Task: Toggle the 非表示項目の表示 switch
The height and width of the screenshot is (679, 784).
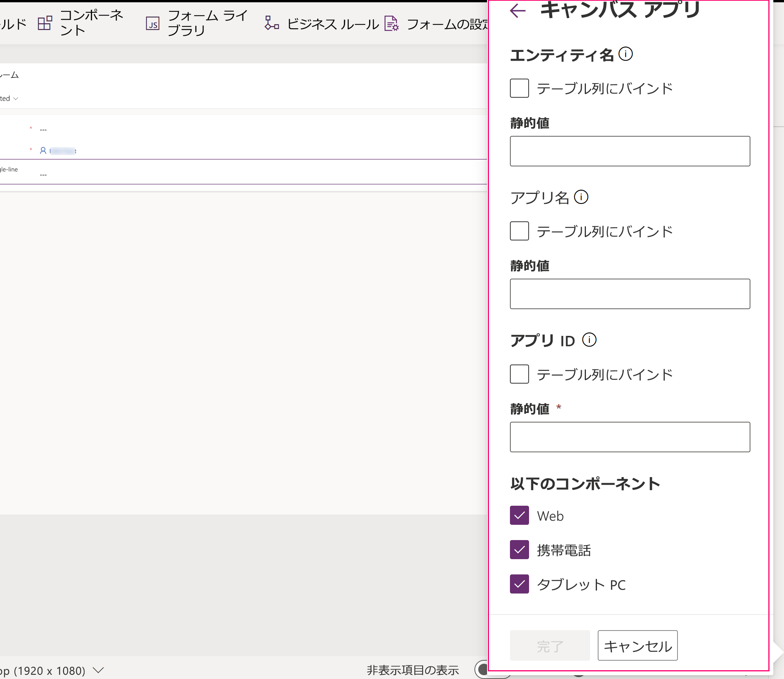Action: pos(482,669)
